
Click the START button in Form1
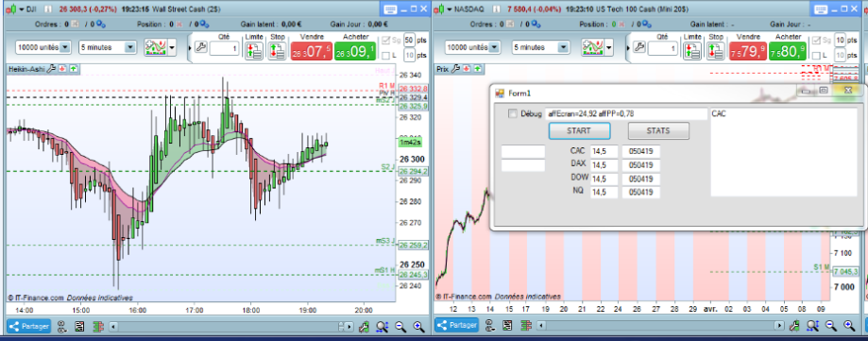pos(579,131)
